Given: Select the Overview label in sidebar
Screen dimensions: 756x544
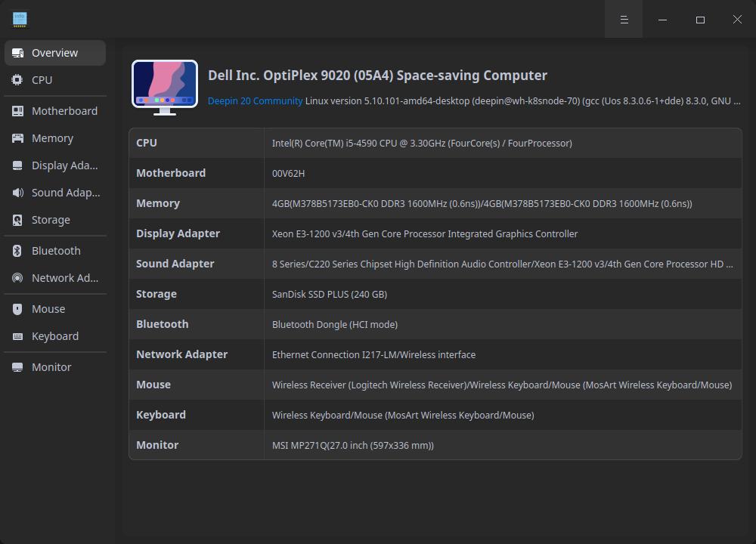Looking at the screenshot, I should pos(55,53).
